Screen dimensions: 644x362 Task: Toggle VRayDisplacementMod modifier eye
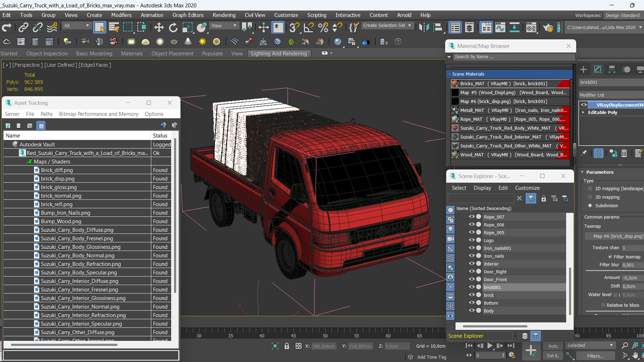coord(584,105)
